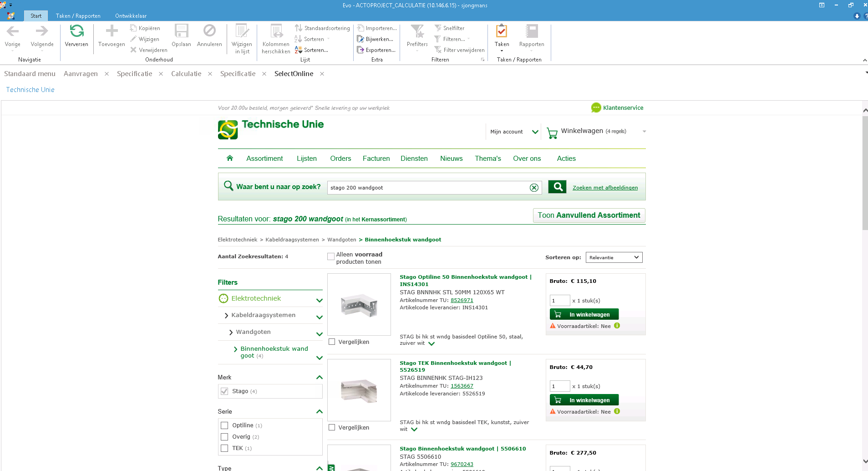868x471 pixels.
Task: Switch to the Taken / Rapporten ribbon tab
Action: click(78, 16)
